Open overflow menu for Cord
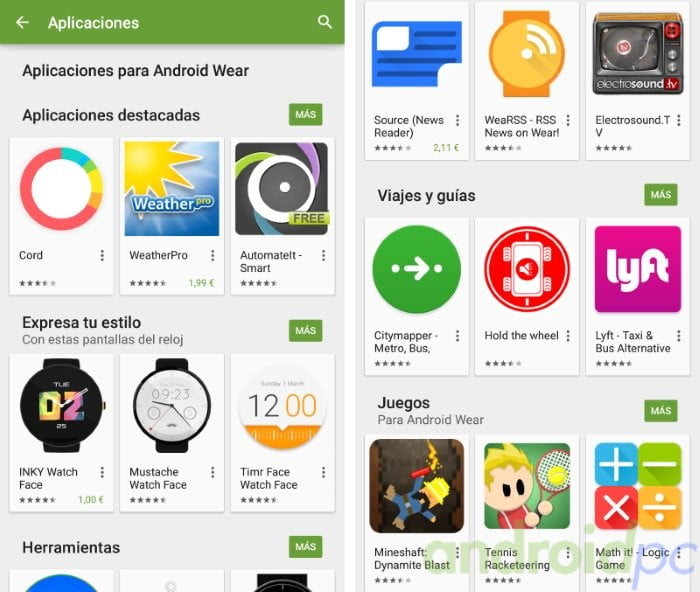Image resolution: width=700 pixels, height=592 pixels. pyautogui.click(x=102, y=255)
